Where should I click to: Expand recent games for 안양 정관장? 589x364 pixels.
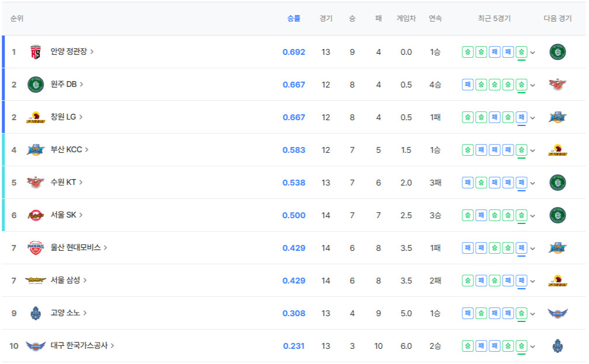tap(532, 52)
